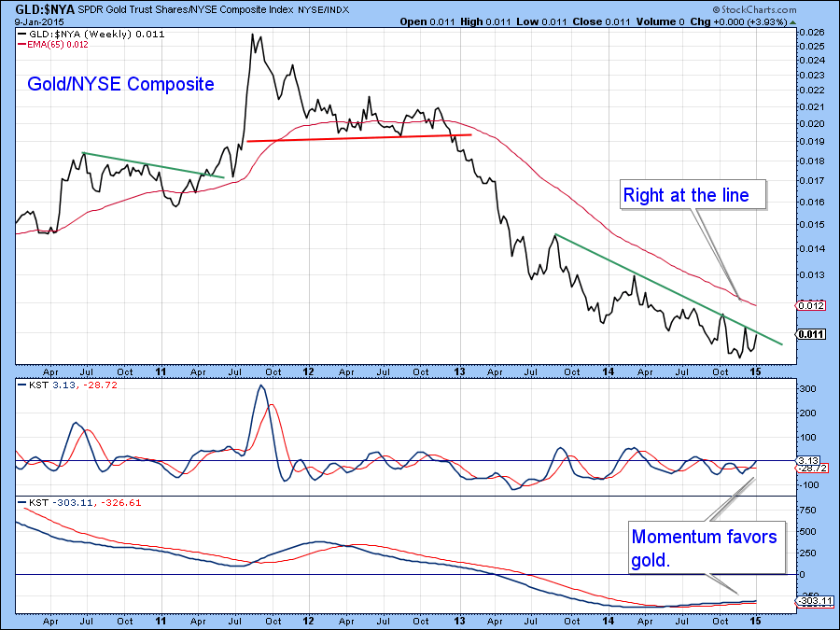
Task: Click the red 0.012 EMA price tag
Action: click(812, 306)
